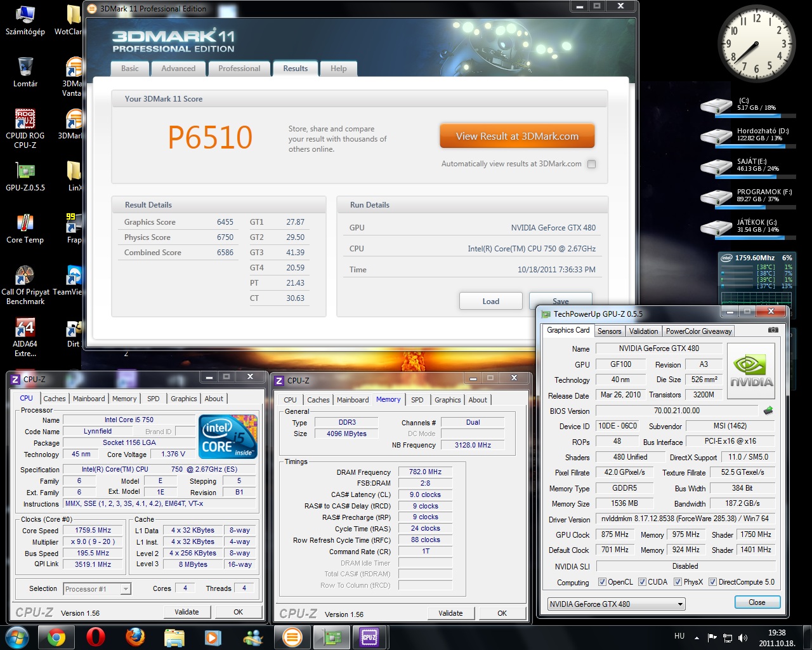Viewport: 812px width, 650px height.
Task: Open Opera browser from the taskbar
Action: click(95, 637)
